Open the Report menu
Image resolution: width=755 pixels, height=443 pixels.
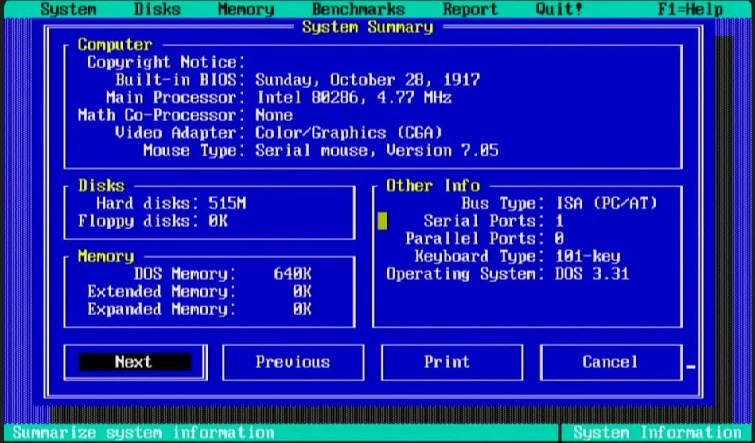click(x=470, y=9)
